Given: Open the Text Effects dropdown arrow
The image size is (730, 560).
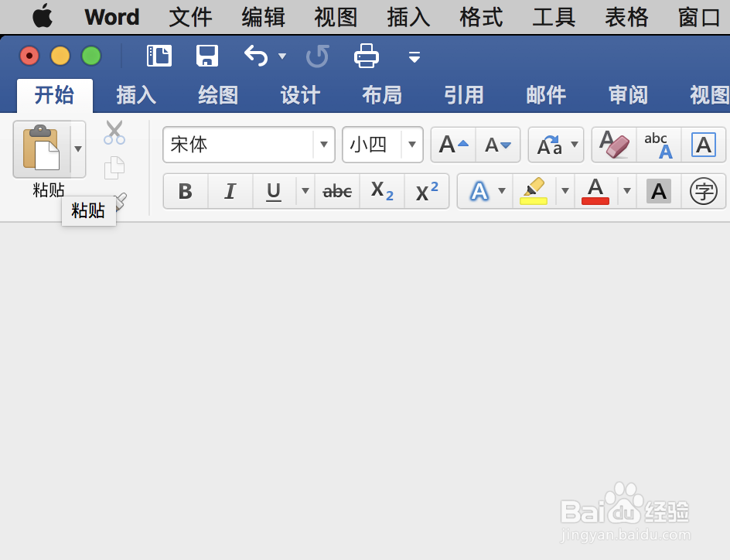Looking at the screenshot, I should point(503,191).
